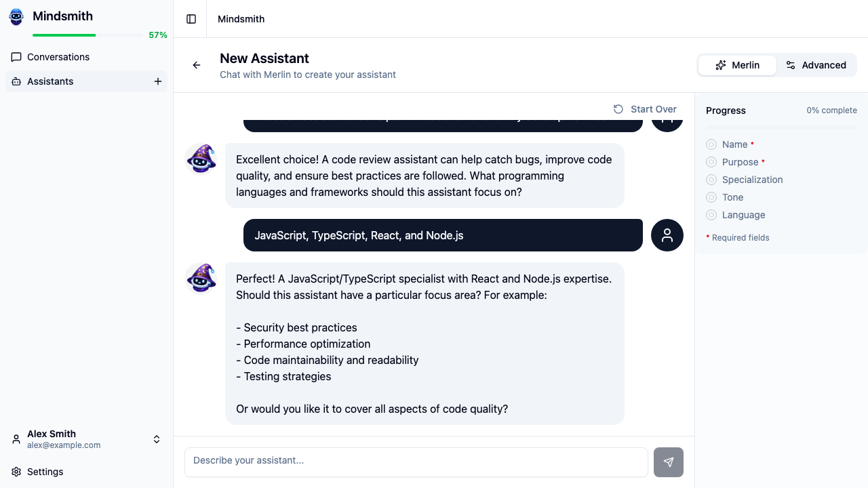Click the send message icon
The height and width of the screenshot is (488, 868).
coord(668,462)
